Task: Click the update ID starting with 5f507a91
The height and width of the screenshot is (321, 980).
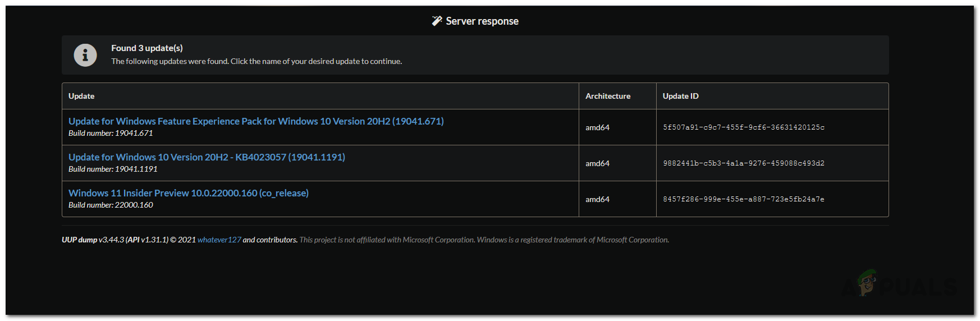Action: point(744,127)
